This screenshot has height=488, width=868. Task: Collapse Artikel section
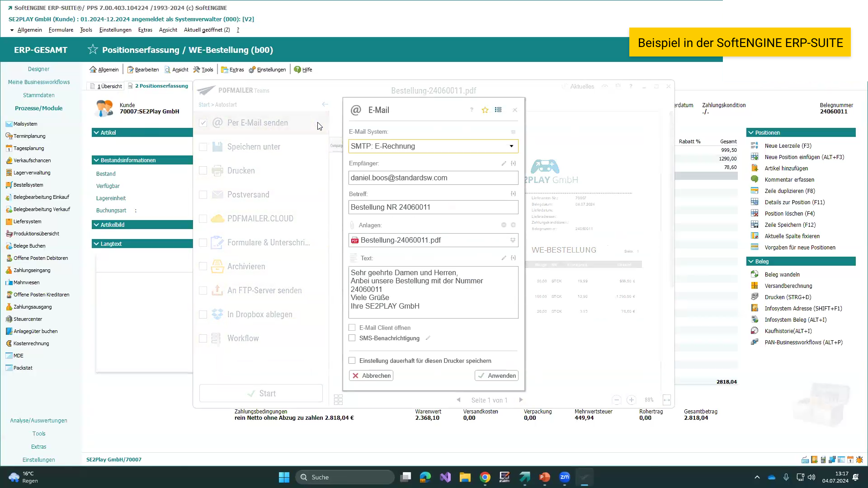pos(96,132)
